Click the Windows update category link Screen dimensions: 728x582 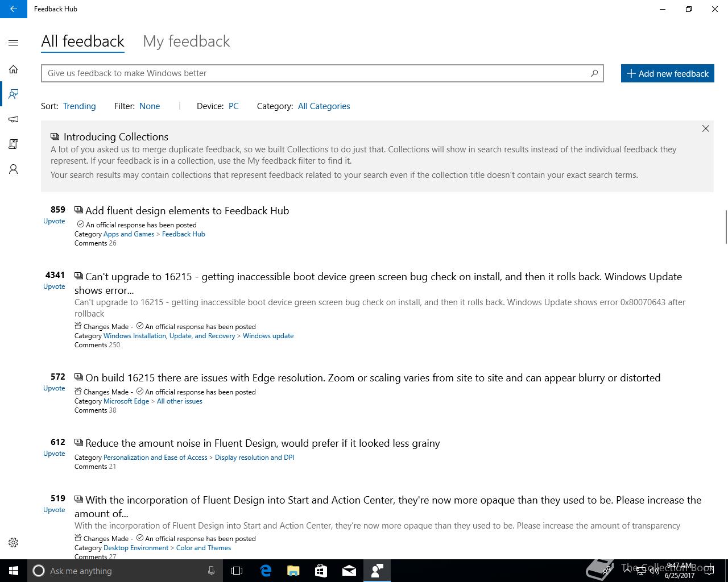268,336
